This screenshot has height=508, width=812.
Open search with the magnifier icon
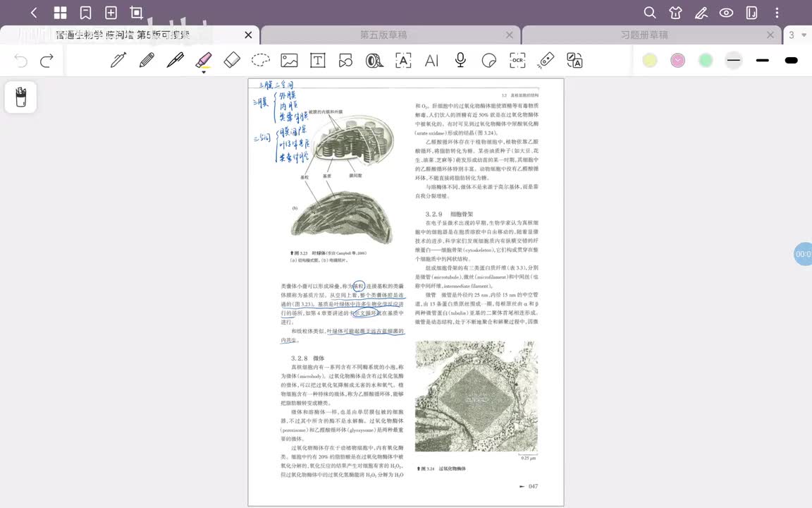[649, 13]
